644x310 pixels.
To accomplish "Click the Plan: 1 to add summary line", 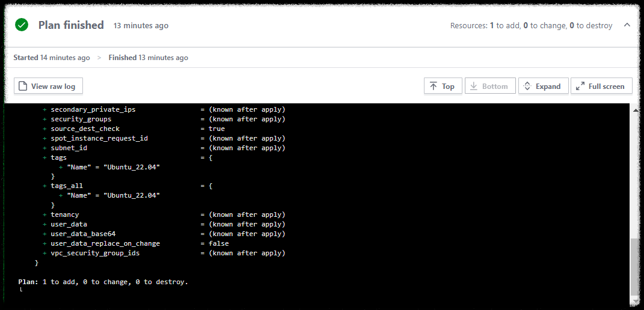I will click(x=103, y=282).
